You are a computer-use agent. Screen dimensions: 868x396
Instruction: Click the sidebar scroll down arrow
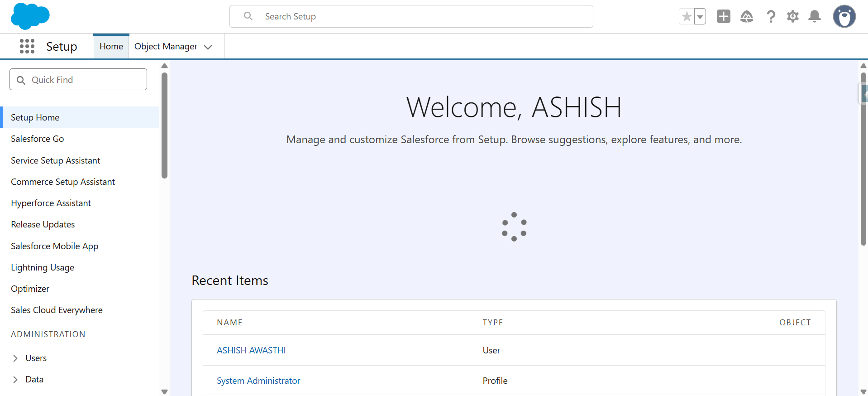164,391
